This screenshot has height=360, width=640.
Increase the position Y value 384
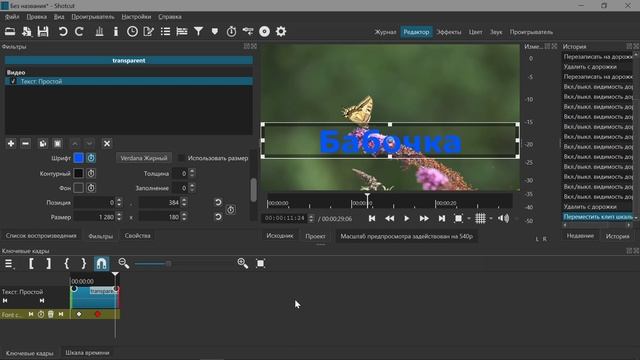pyautogui.click(x=184, y=200)
